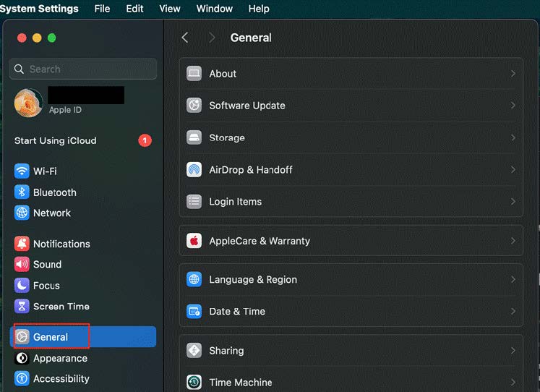Open the Window menu

pyautogui.click(x=215, y=9)
